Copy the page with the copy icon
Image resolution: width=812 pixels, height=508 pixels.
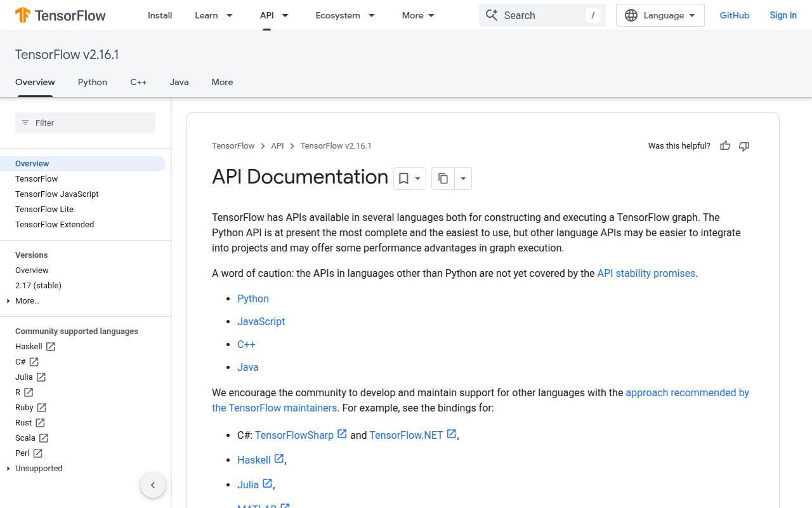[x=443, y=179]
